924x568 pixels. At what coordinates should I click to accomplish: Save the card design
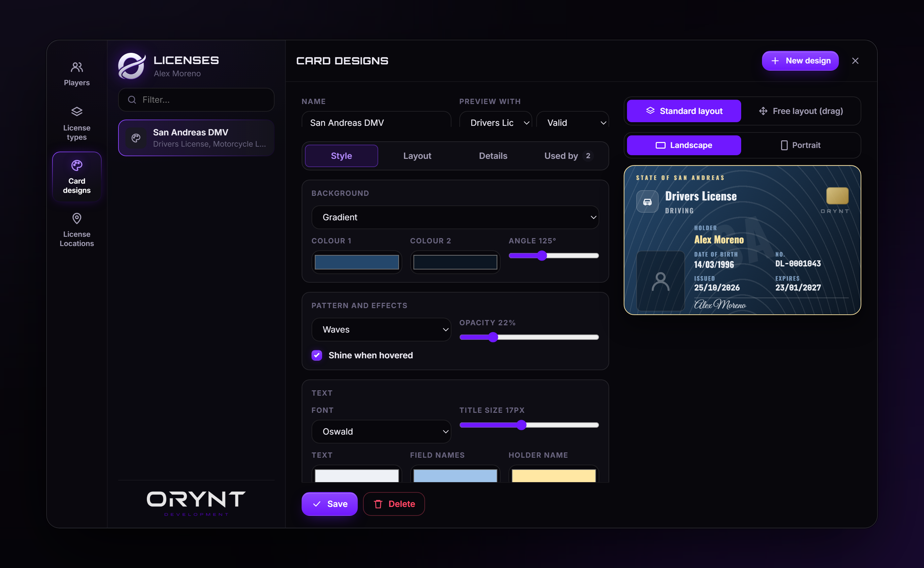[x=330, y=504]
